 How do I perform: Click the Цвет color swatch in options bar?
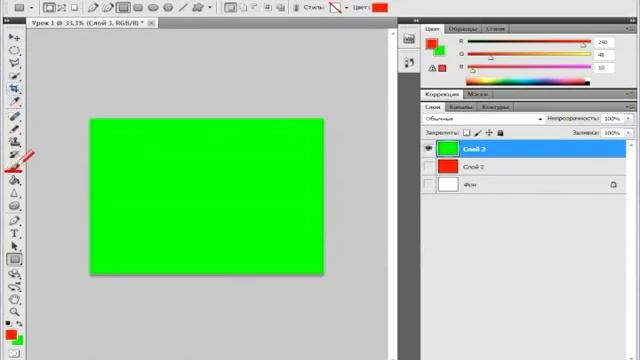[380, 7]
